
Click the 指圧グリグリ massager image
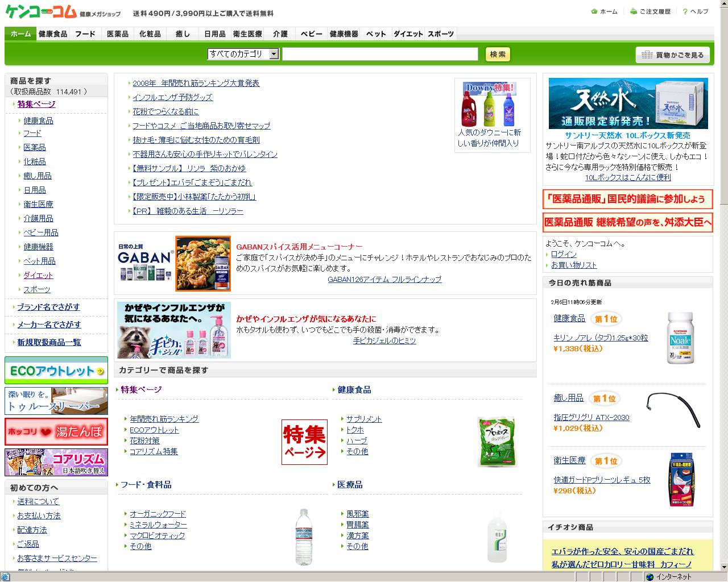674,410
